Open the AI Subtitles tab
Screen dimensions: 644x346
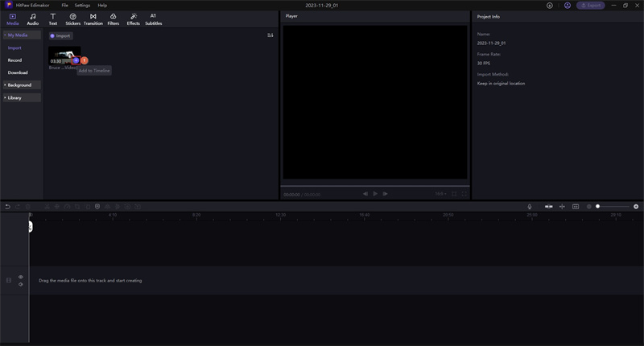(x=153, y=19)
